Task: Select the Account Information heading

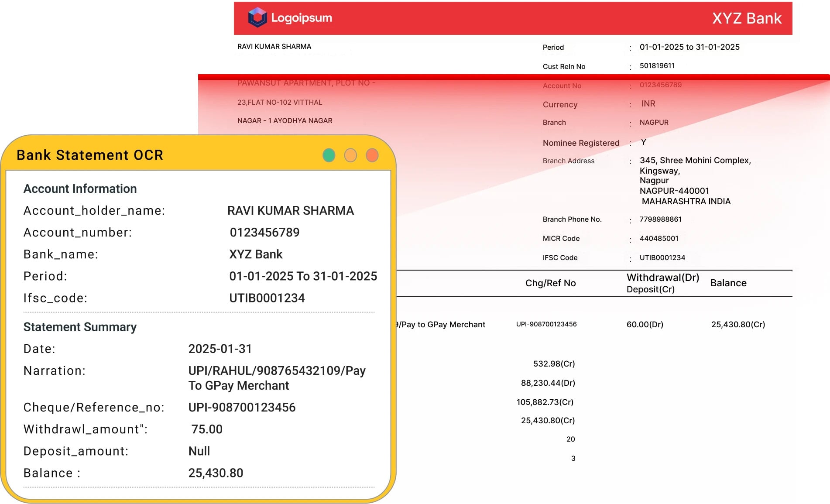Action: pyautogui.click(x=80, y=189)
